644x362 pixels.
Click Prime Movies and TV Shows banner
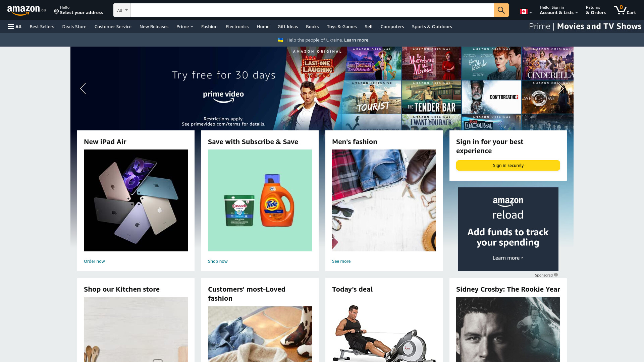[x=585, y=26]
